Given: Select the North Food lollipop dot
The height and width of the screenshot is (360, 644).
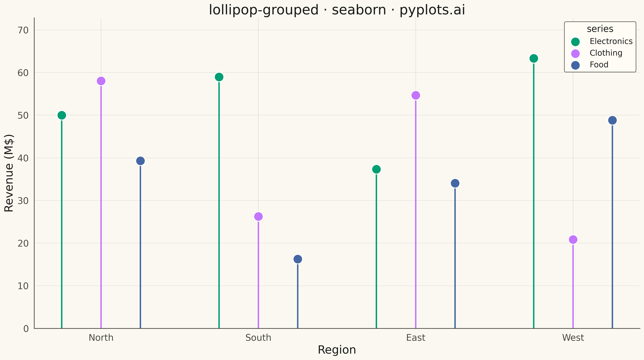Looking at the screenshot, I should point(141,161).
